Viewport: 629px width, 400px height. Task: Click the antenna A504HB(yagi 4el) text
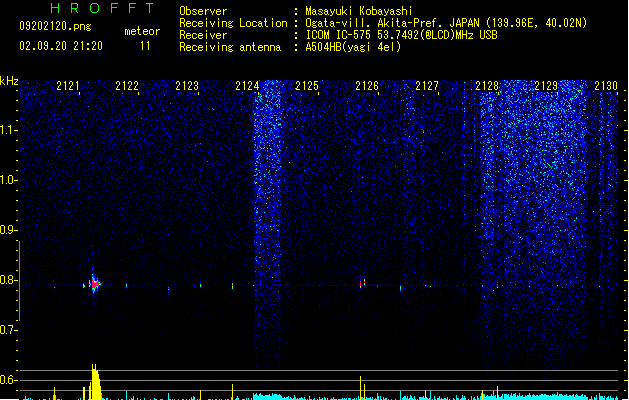pyautogui.click(x=353, y=47)
